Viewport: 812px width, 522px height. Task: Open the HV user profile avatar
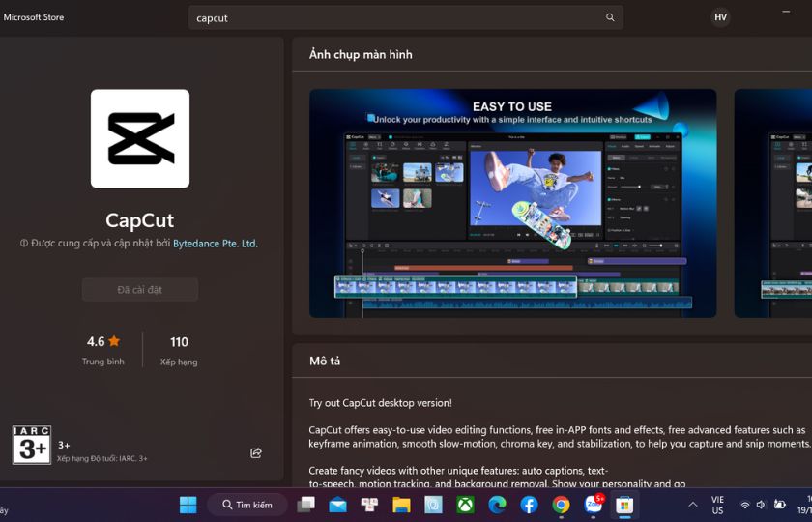click(x=720, y=17)
